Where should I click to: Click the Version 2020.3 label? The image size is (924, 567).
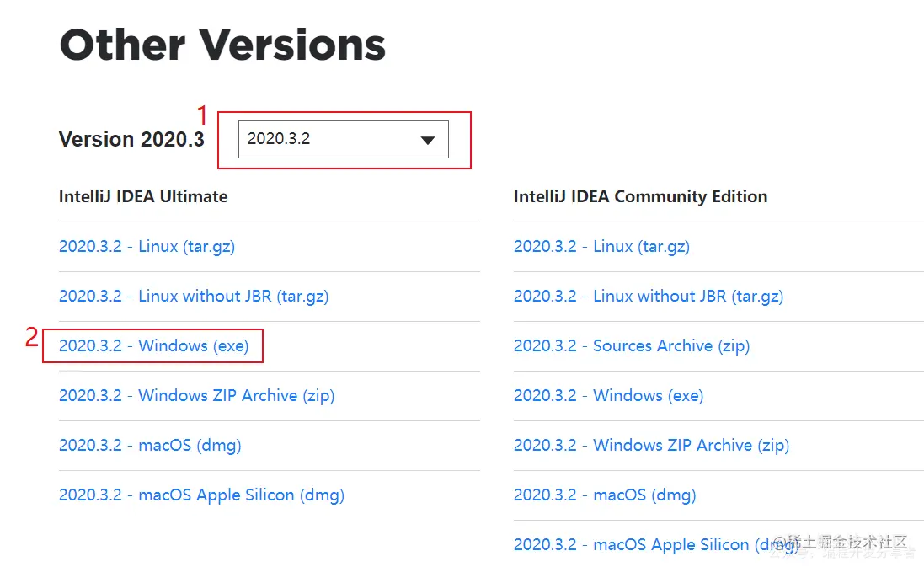[x=131, y=139]
